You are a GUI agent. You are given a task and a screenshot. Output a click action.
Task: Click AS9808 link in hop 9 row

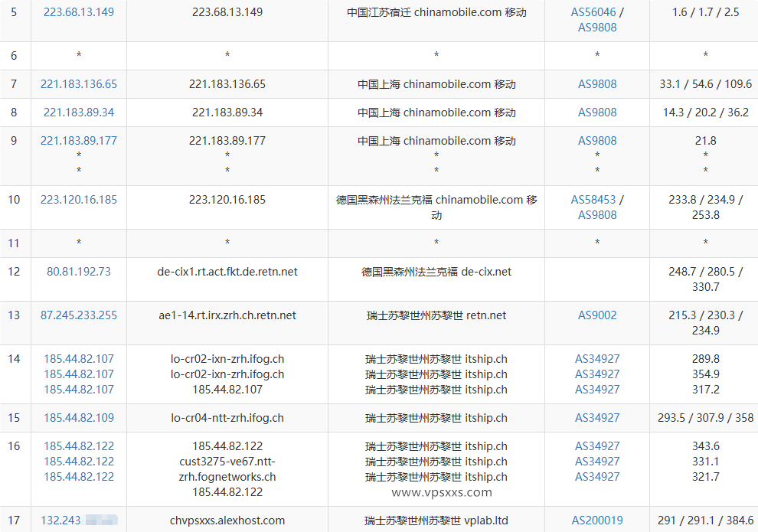[x=597, y=141]
